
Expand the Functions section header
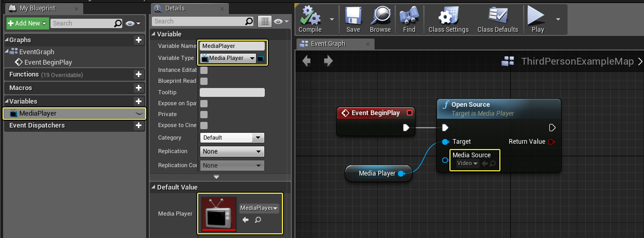(x=74, y=74)
